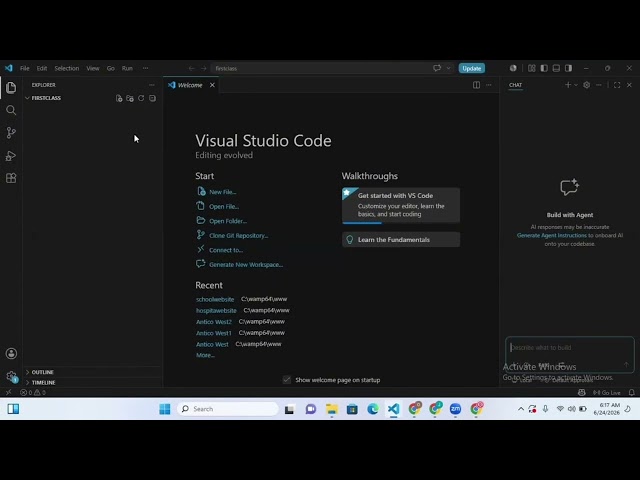Click Clone Git Repository link
This screenshot has width=640, height=480.
(238, 236)
